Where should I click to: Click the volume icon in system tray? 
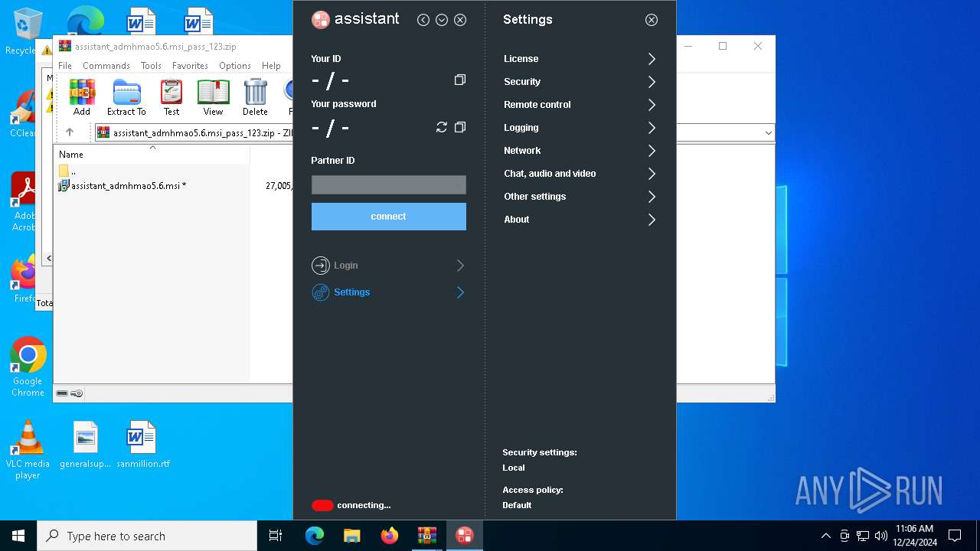click(x=881, y=536)
